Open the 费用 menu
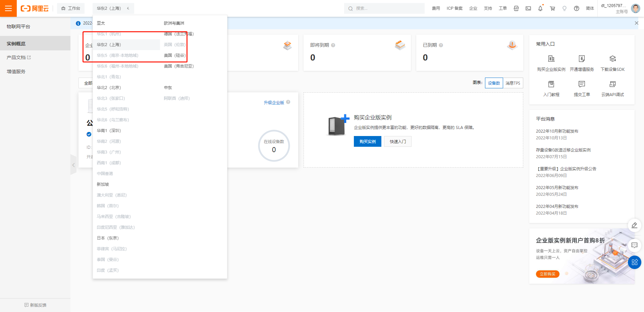Viewport: 644px width, 312px height. [436, 8]
